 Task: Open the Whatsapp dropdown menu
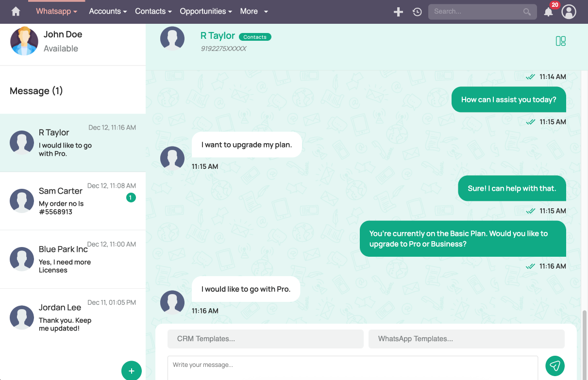[x=53, y=11]
